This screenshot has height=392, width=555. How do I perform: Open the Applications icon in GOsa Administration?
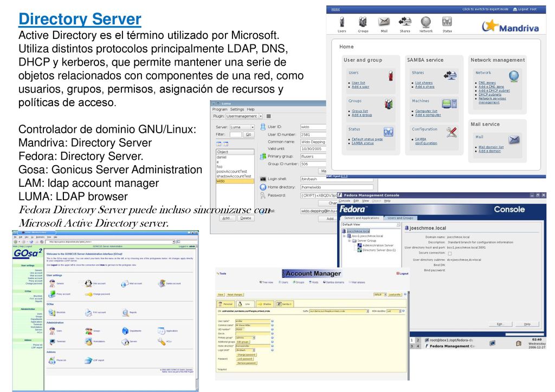point(161,331)
